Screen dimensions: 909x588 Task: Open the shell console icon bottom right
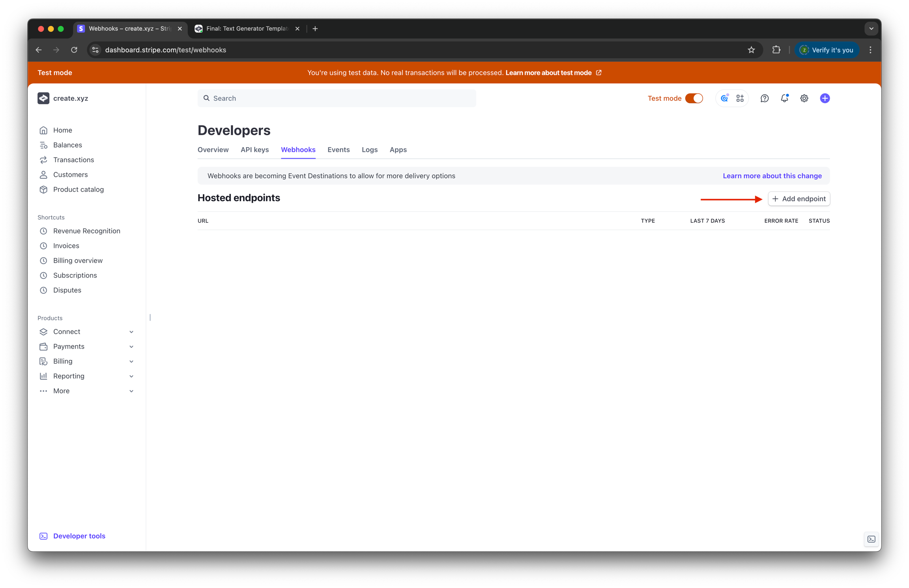(871, 539)
